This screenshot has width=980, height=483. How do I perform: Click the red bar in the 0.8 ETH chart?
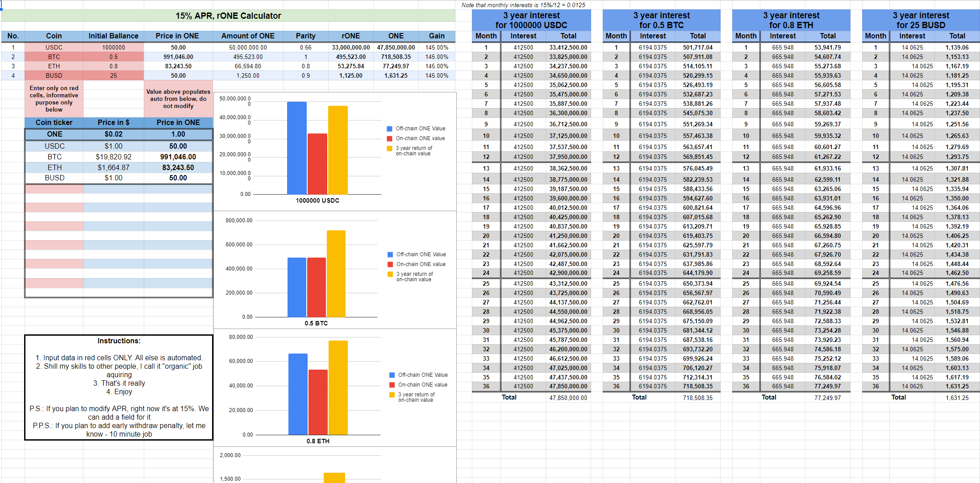coord(318,402)
